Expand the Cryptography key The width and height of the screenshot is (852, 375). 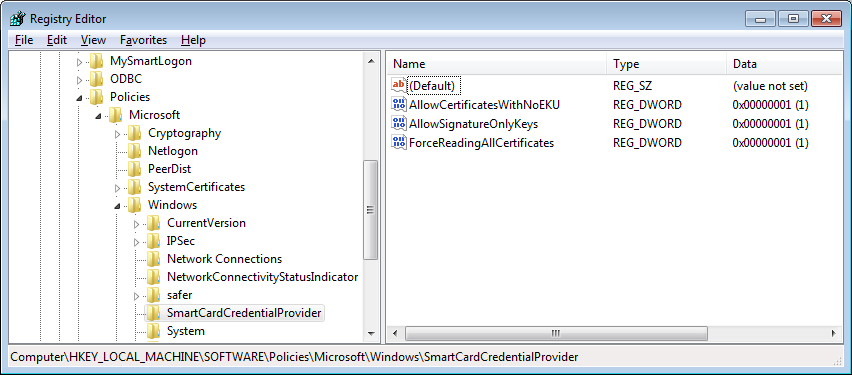[x=117, y=134]
